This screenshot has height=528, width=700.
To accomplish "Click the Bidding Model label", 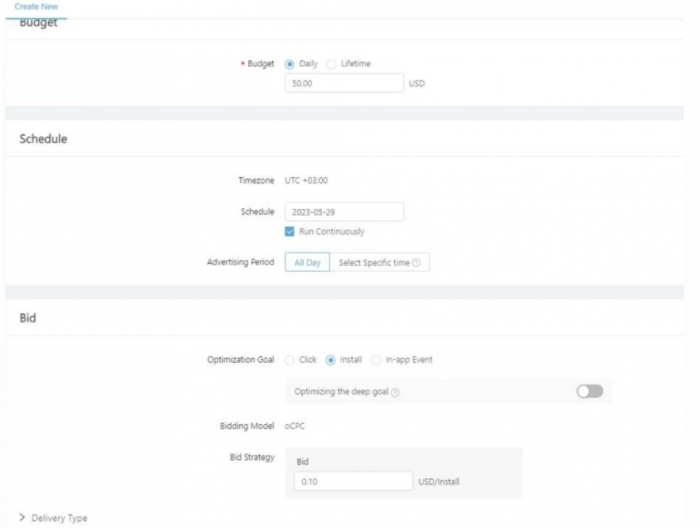I will (x=247, y=426).
